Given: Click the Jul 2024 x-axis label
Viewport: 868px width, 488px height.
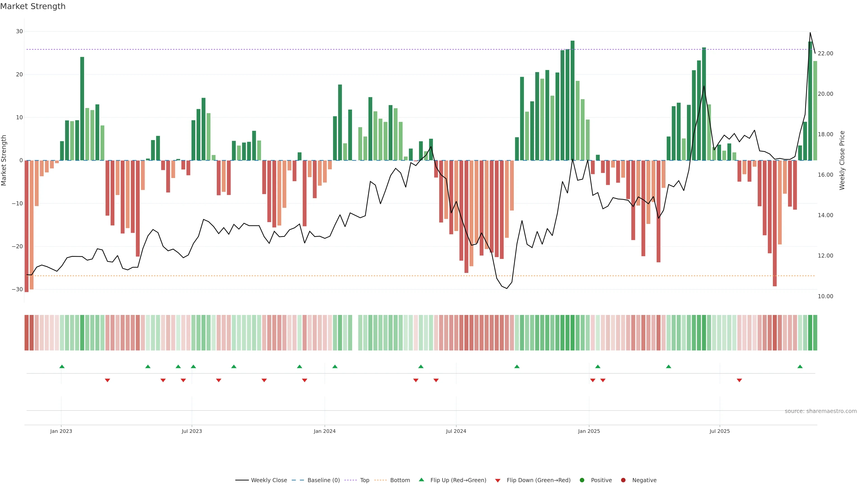Looking at the screenshot, I should (x=456, y=431).
